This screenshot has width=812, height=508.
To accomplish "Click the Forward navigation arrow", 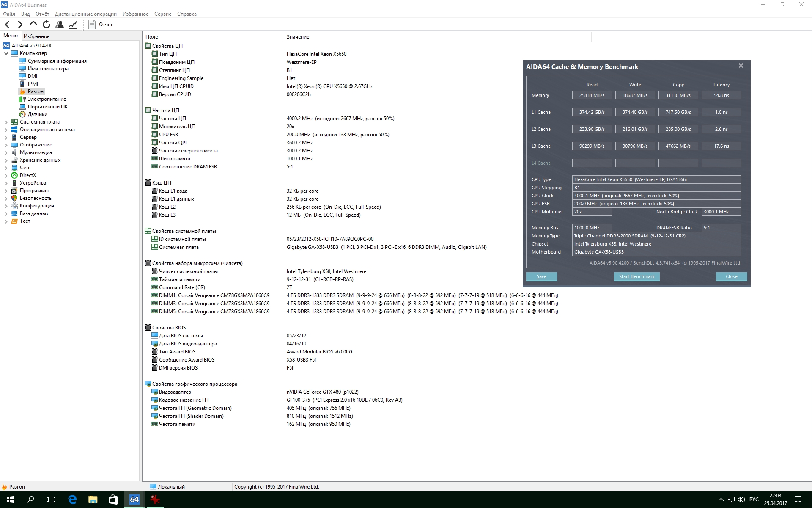I will click(20, 25).
